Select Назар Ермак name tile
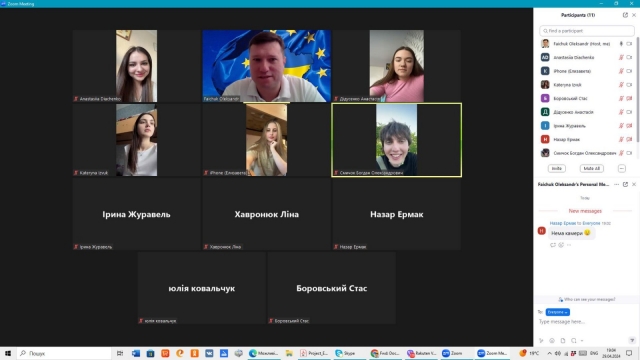 tap(397, 214)
